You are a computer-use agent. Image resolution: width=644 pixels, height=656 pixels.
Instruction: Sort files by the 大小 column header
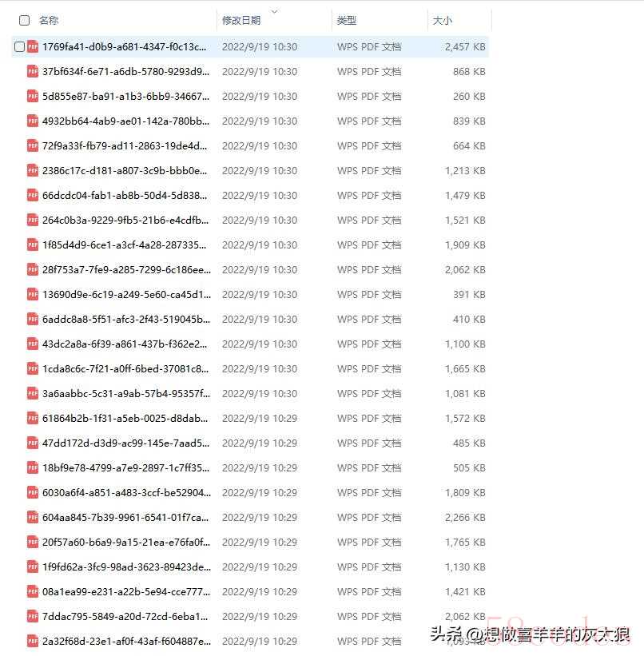pos(443,20)
